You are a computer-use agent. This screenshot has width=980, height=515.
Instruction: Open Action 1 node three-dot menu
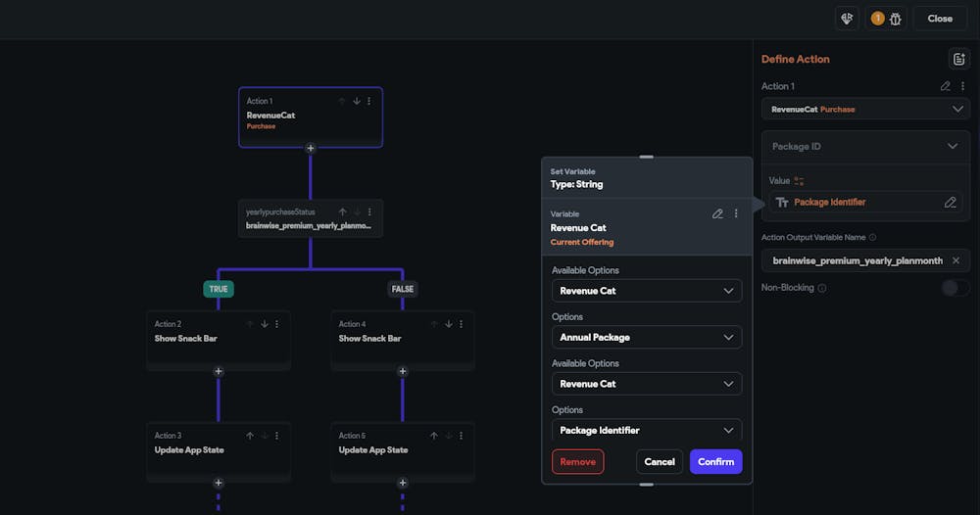pos(369,101)
